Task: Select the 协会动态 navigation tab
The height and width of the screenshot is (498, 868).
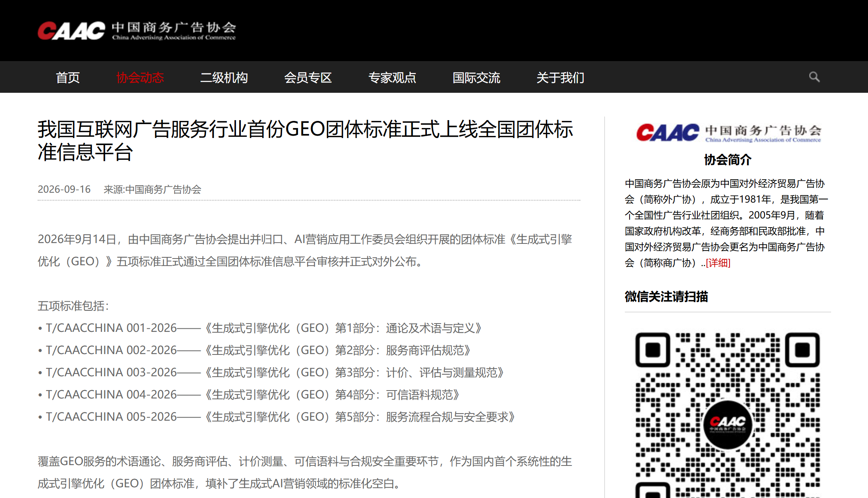Action: pyautogui.click(x=140, y=77)
